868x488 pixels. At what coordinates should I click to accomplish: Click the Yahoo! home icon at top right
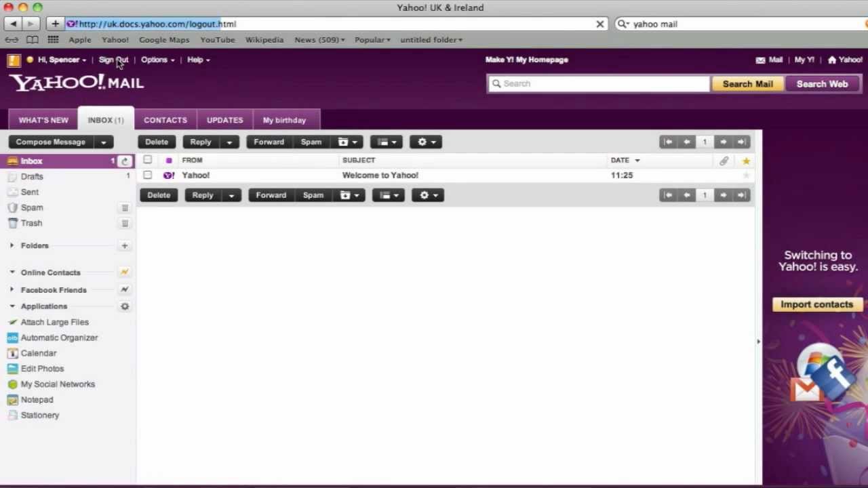(831, 60)
